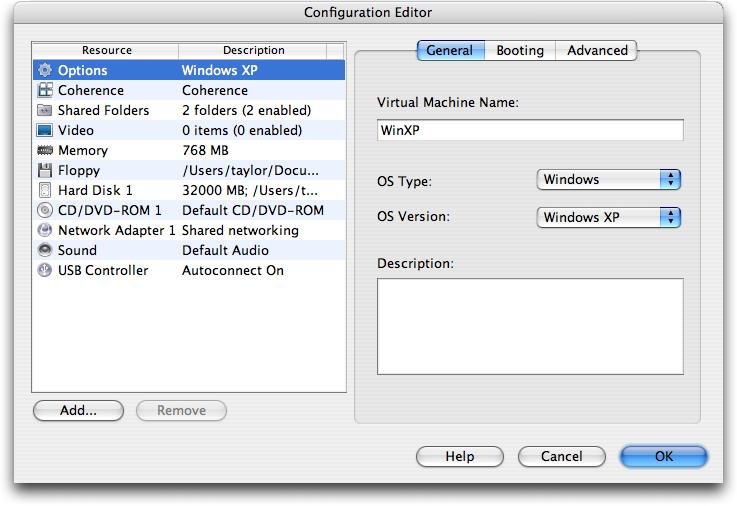Select the Memory resource label
The height and width of the screenshot is (506, 737).
83,150
